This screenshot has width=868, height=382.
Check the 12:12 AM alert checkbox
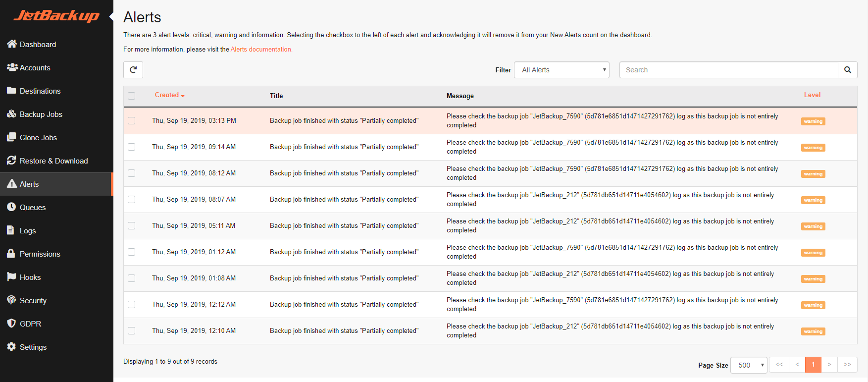tap(131, 304)
